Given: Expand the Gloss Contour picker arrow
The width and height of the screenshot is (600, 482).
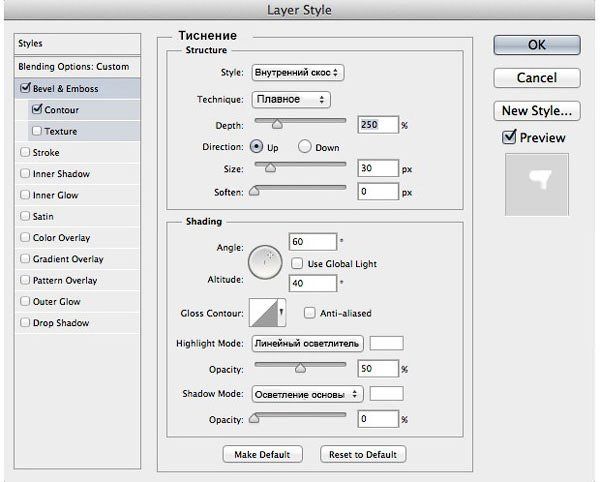Looking at the screenshot, I should (282, 313).
